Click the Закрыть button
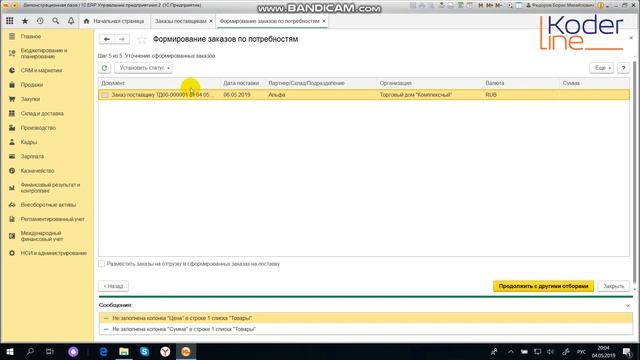 click(613, 286)
